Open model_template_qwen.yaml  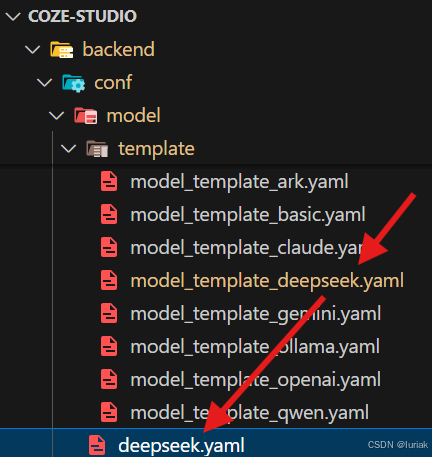pos(250,413)
